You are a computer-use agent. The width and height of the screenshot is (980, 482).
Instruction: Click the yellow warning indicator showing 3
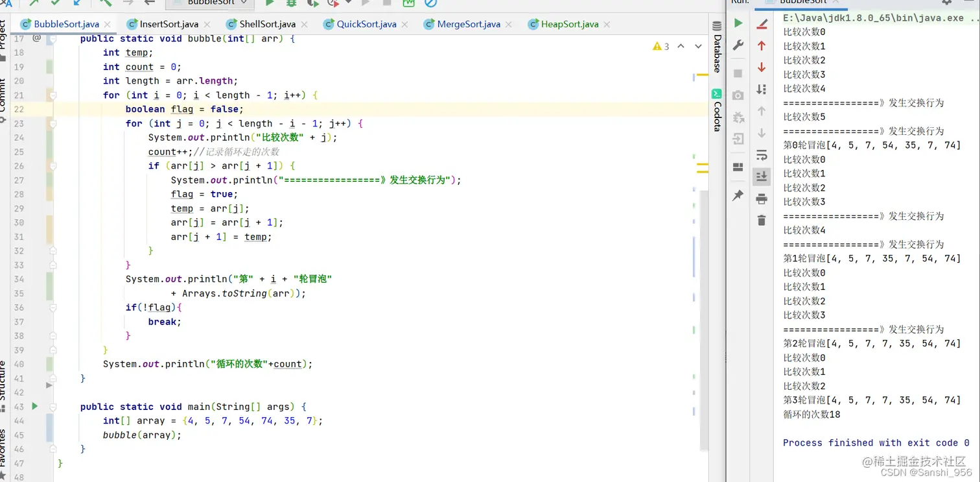[661, 47]
